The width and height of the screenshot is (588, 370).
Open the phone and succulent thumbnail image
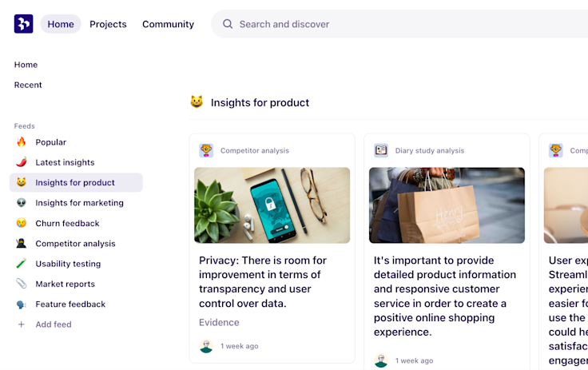[272, 205]
